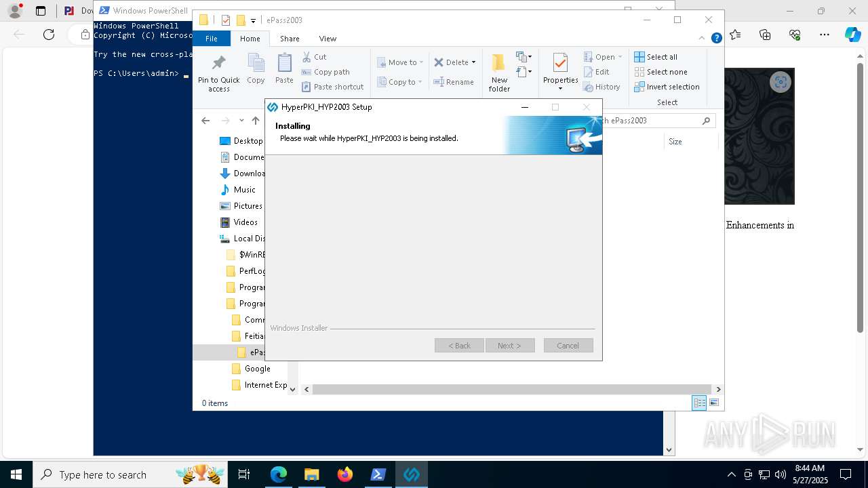This screenshot has height=488, width=868.
Task: Open the New item dropdown icon
Action: click(x=524, y=57)
